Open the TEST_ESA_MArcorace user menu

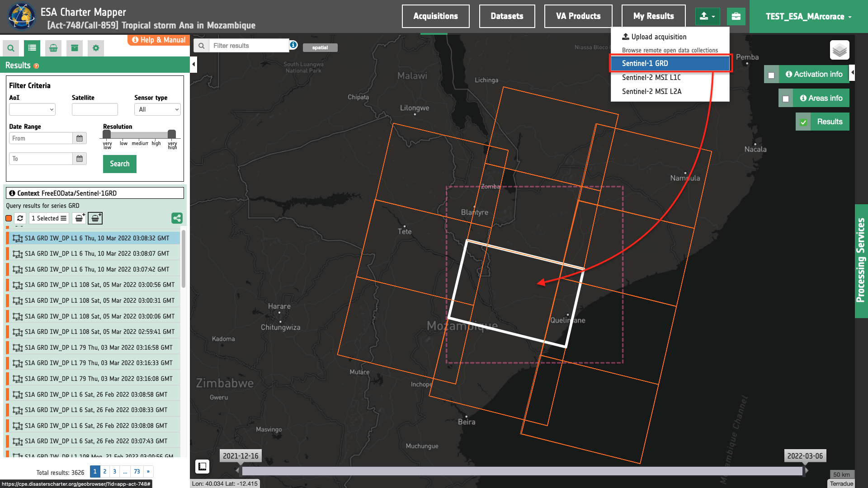coord(809,17)
